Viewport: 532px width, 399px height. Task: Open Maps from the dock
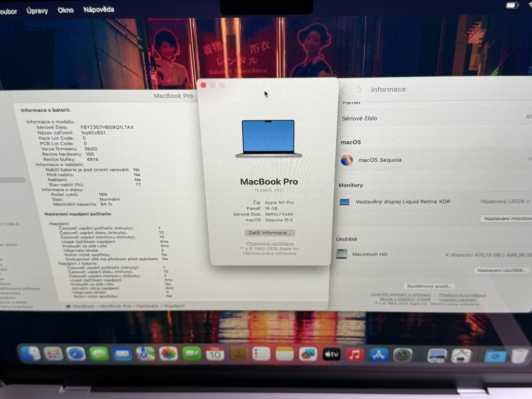[x=145, y=354]
